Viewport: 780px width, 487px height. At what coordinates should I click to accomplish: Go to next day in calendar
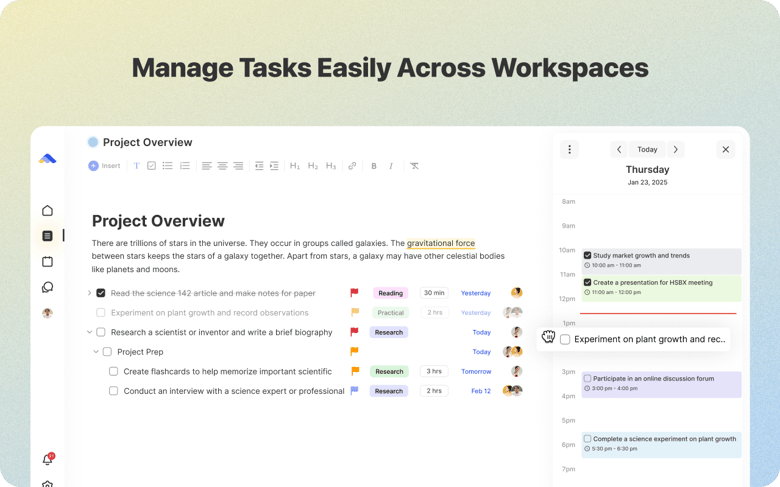676,150
